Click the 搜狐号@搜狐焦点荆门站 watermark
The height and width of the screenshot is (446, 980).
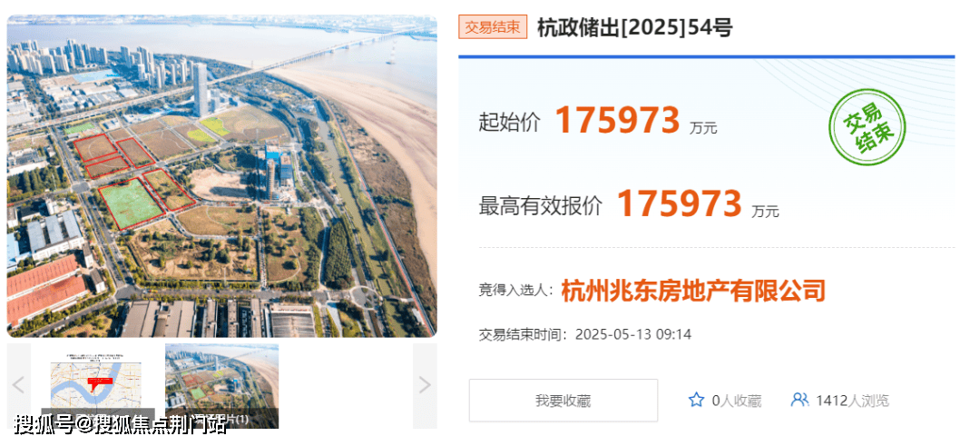pos(120,423)
